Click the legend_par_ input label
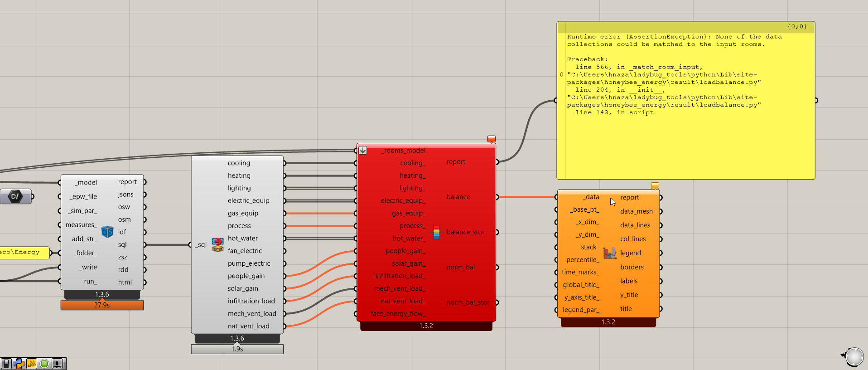Screen dimensions: 868x370 click(x=581, y=310)
